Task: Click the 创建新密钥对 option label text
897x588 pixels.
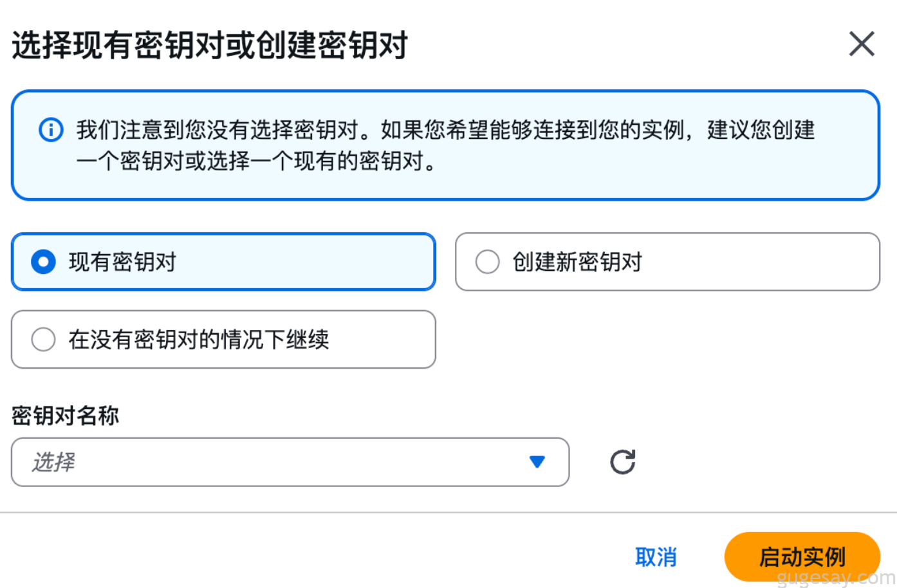Action: click(577, 262)
